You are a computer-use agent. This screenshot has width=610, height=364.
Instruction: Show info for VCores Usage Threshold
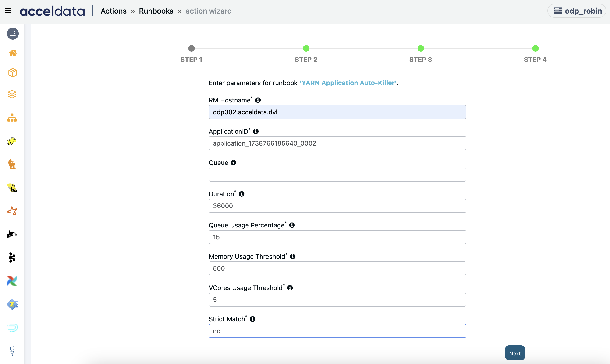tap(290, 288)
